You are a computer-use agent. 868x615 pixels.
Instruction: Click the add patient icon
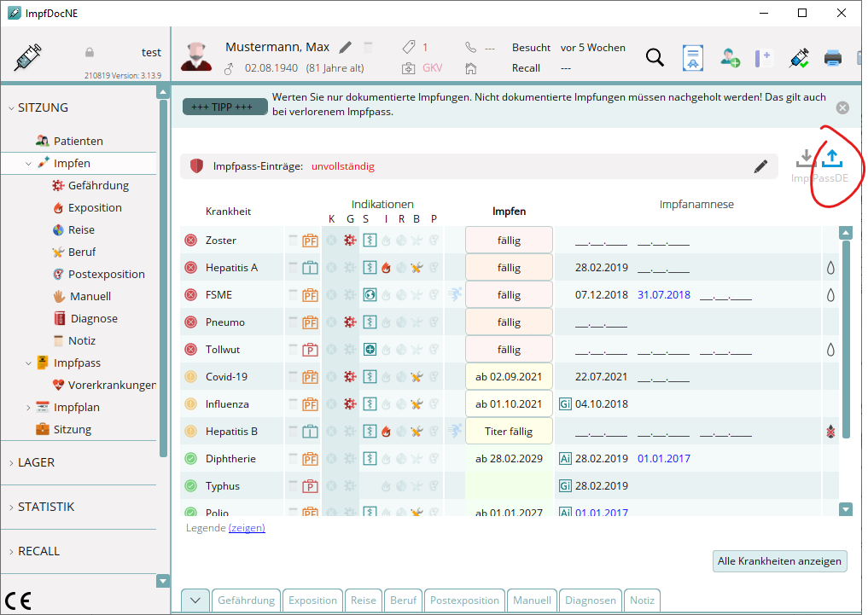[730, 57]
